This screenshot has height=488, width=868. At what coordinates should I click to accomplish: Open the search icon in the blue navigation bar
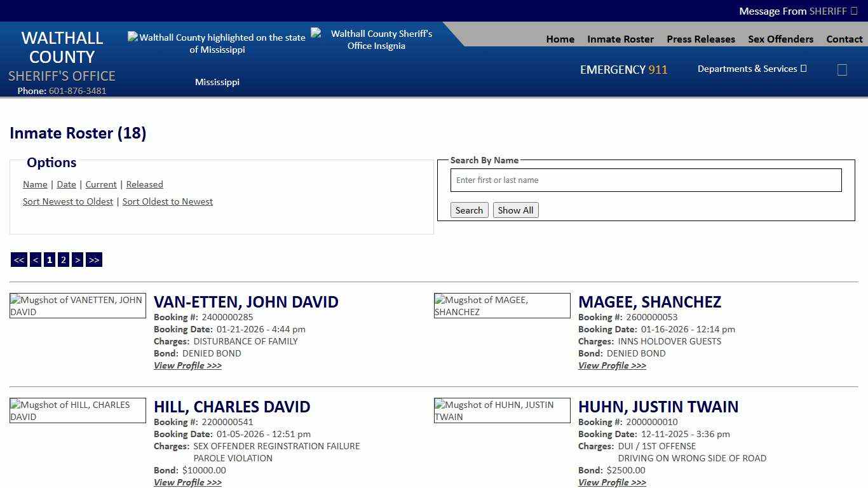[x=842, y=70]
